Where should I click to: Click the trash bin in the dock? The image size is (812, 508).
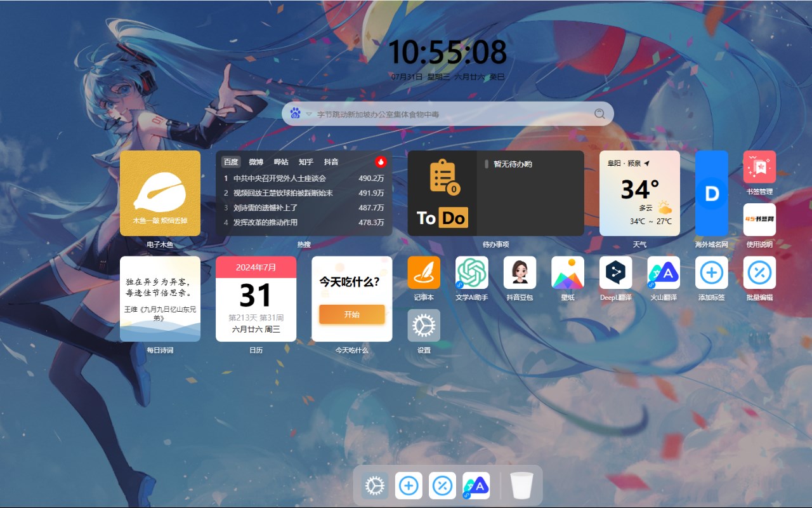(521, 486)
